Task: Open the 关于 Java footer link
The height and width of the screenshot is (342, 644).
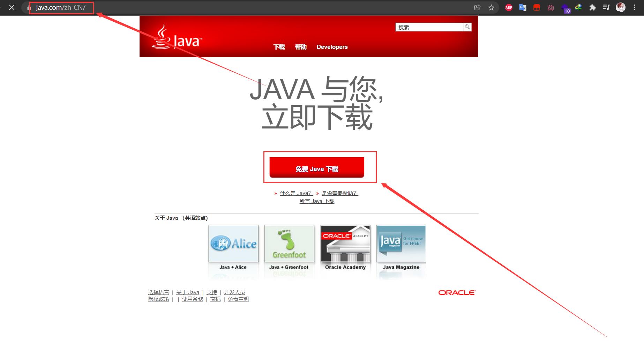Action: tap(188, 292)
